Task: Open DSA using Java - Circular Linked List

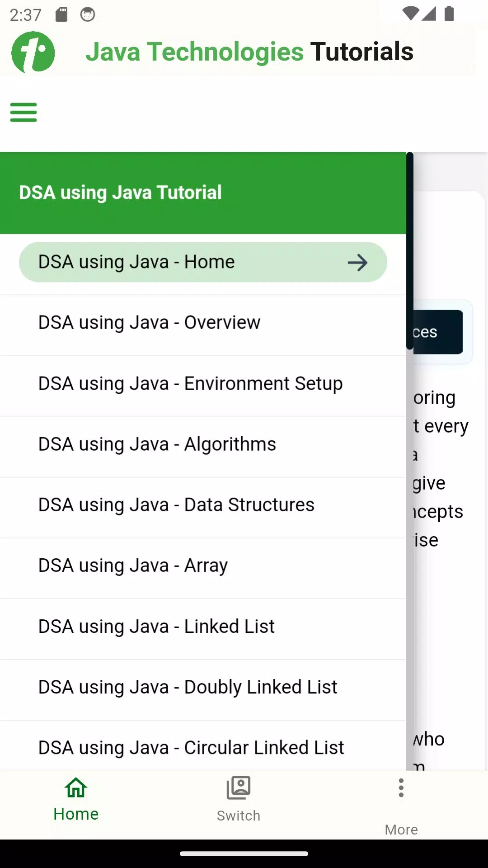Action: point(203,746)
